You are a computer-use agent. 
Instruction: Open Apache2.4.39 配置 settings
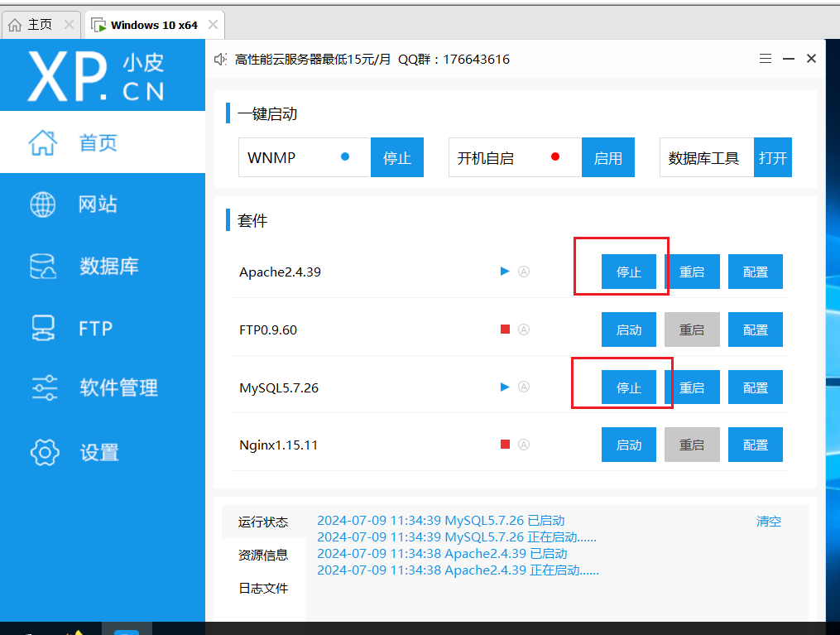click(x=756, y=272)
